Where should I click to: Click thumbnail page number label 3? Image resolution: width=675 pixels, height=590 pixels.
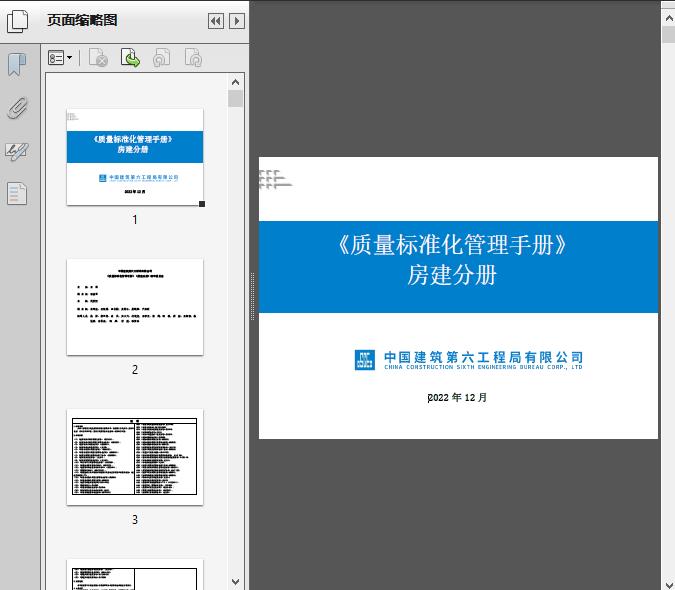click(x=135, y=520)
